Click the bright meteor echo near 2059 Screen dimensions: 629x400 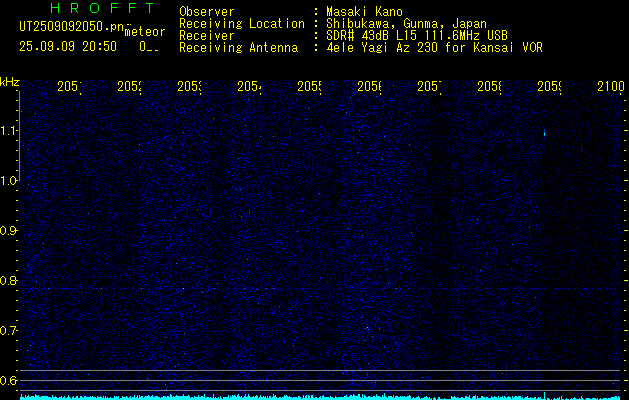point(544,133)
